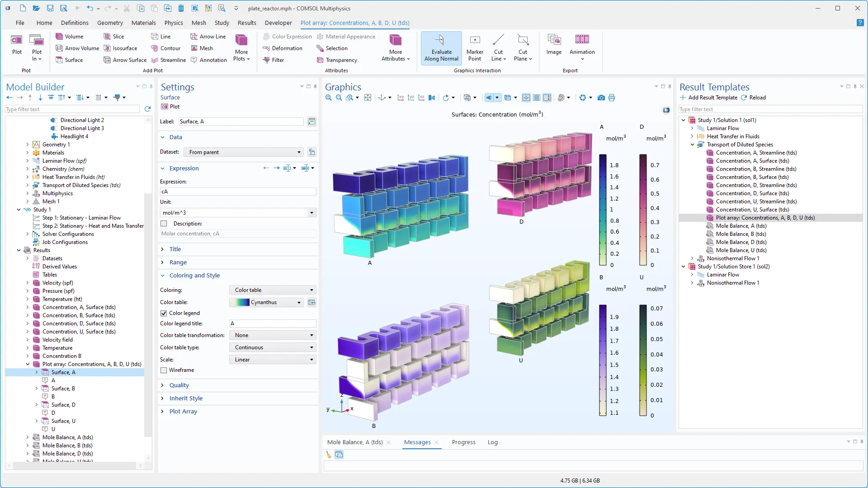868x488 pixels.
Task: Click the camera screenshot icon in Graphics
Action: (601, 98)
